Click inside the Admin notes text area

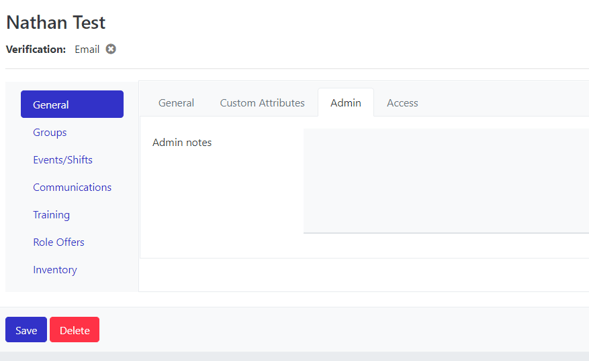click(x=446, y=181)
